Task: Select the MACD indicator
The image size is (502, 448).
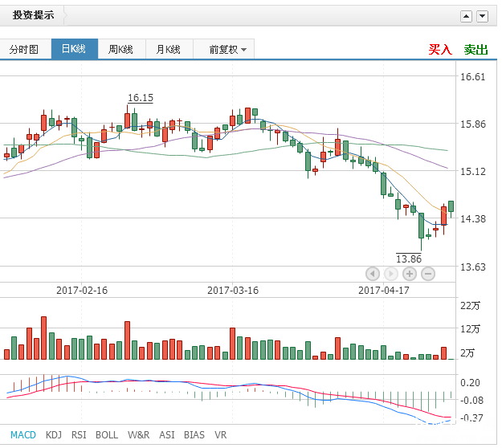Action: tap(23, 435)
